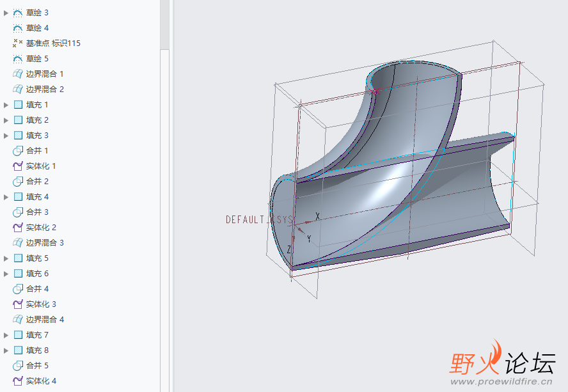Click the fill icon for 填充 1

[18, 105]
